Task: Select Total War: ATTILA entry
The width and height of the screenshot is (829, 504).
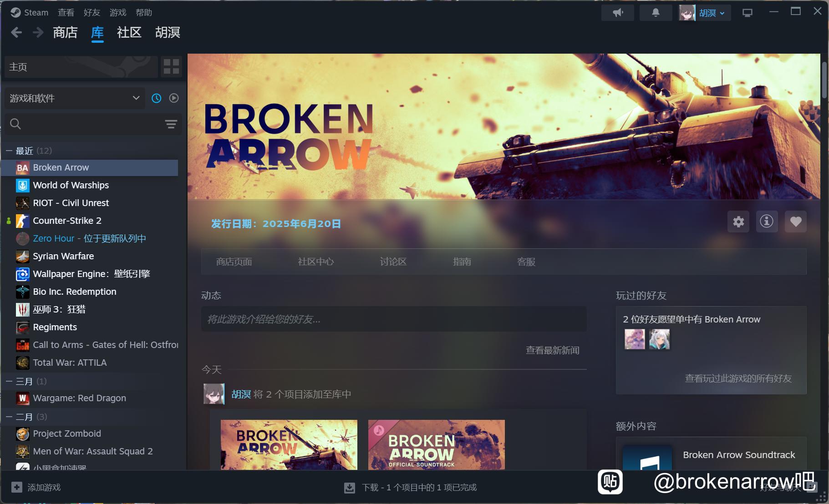Action: [x=90, y=363]
